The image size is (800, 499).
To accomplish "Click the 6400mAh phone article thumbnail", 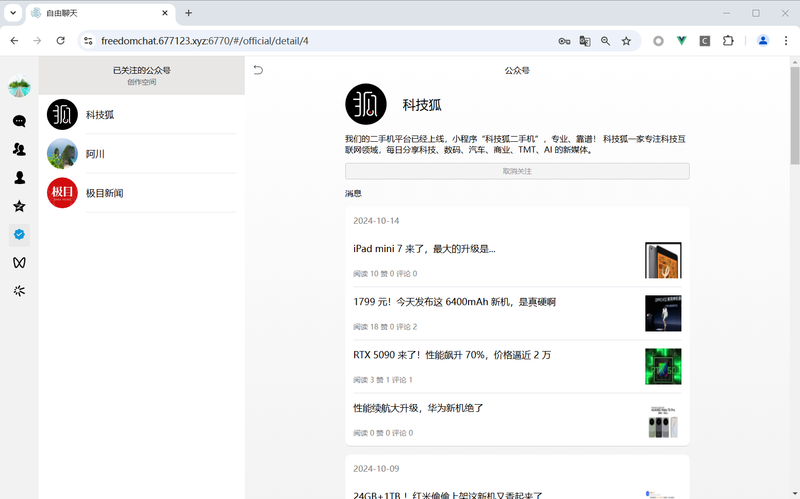I will click(663, 313).
